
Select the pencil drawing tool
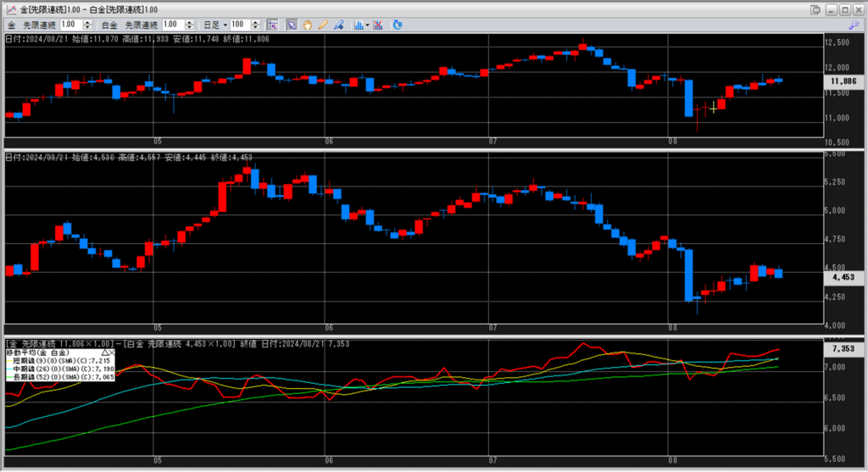323,25
